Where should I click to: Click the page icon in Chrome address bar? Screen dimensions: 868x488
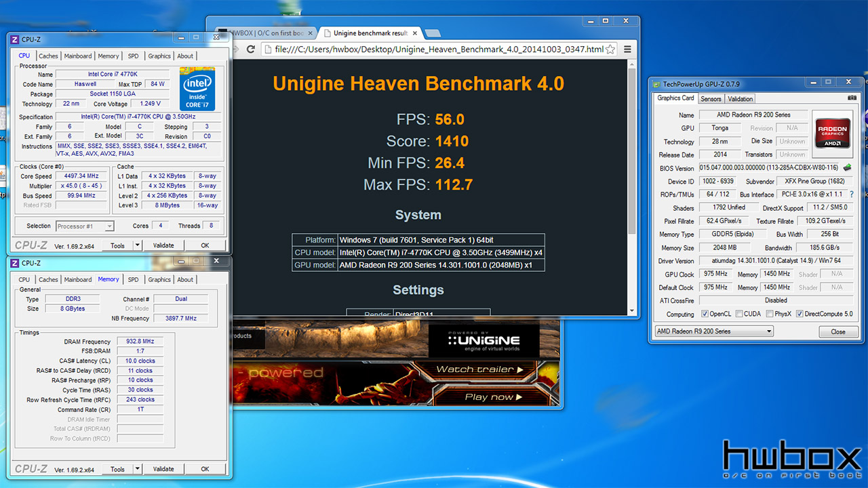[269, 49]
